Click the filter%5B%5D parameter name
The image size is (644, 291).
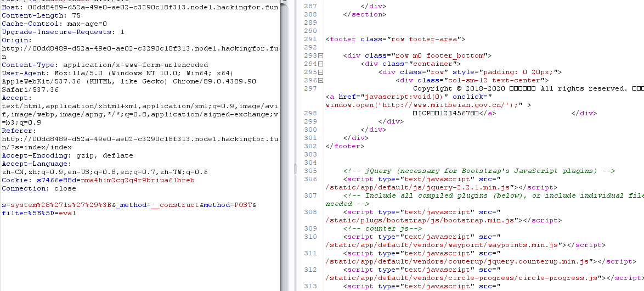click(x=28, y=213)
